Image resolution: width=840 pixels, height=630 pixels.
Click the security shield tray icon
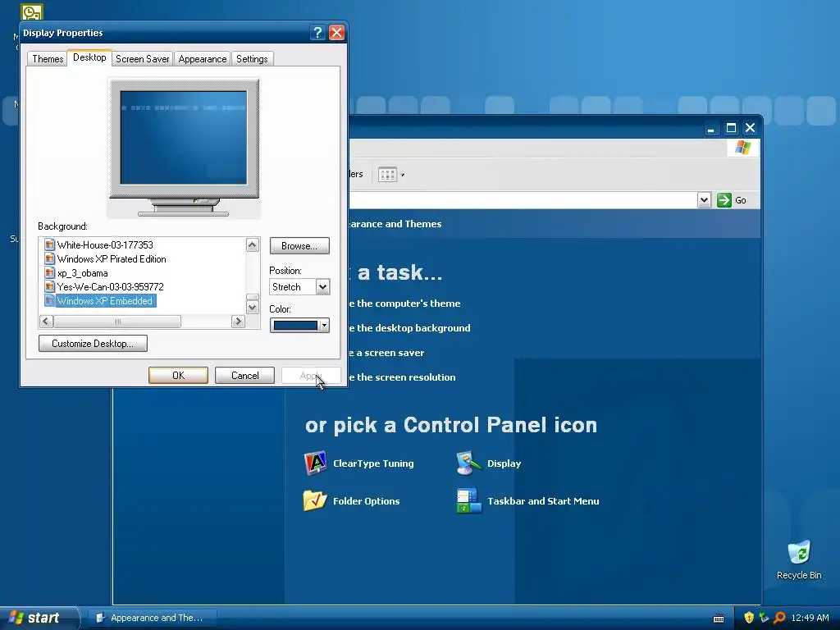point(749,618)
